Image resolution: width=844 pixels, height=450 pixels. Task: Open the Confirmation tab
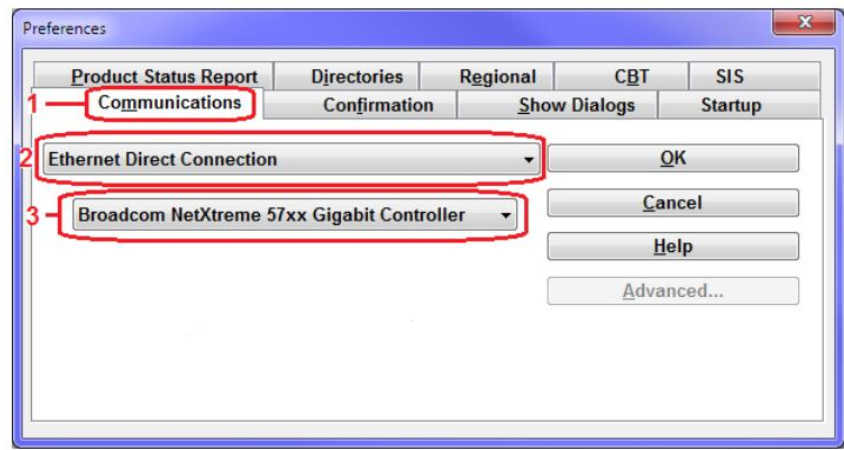click(360, 104)
